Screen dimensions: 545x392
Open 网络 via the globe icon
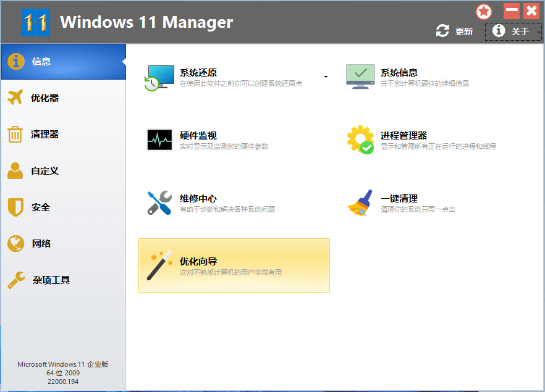pos(17,243)
